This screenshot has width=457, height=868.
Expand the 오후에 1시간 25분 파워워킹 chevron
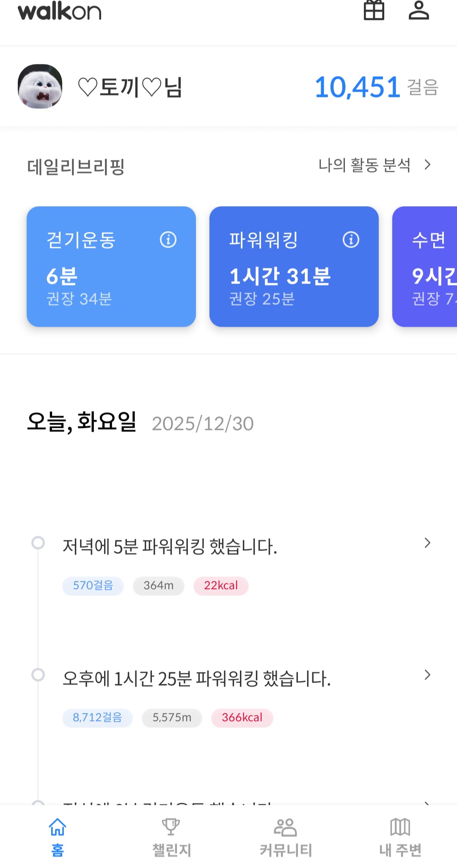tap(427, 675)
